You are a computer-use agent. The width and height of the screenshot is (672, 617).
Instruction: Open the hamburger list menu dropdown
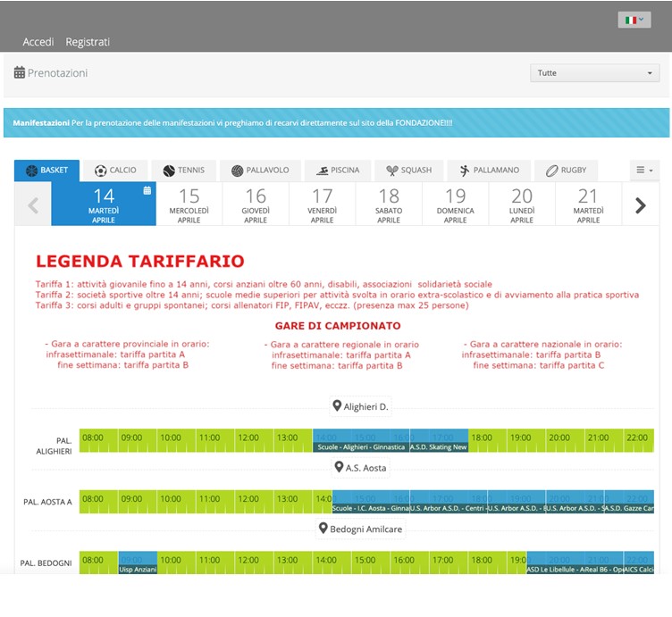643,171
